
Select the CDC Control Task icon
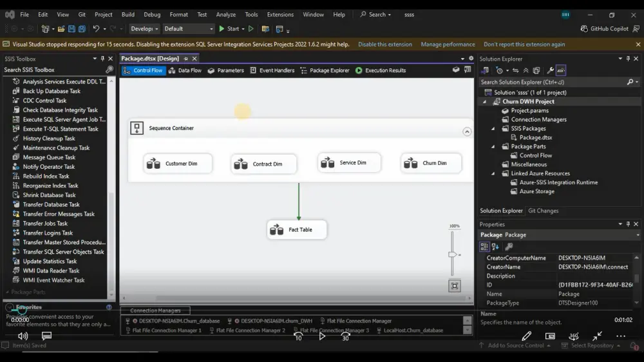(16, 100)
